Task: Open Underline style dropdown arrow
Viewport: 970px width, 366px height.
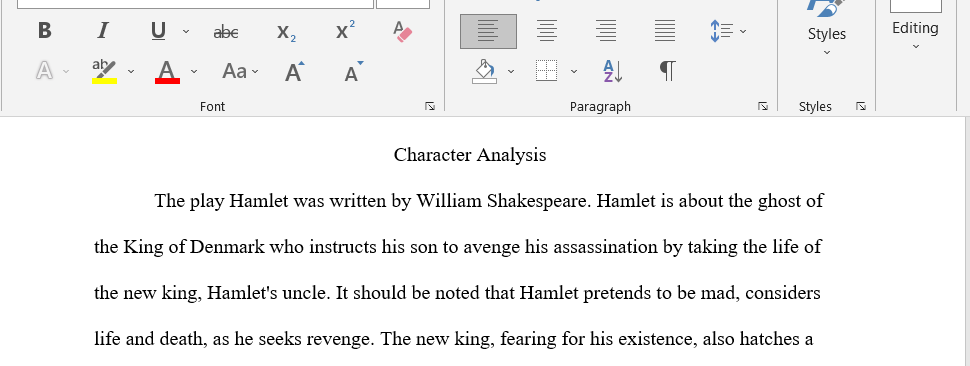Action: coord(186,32)
